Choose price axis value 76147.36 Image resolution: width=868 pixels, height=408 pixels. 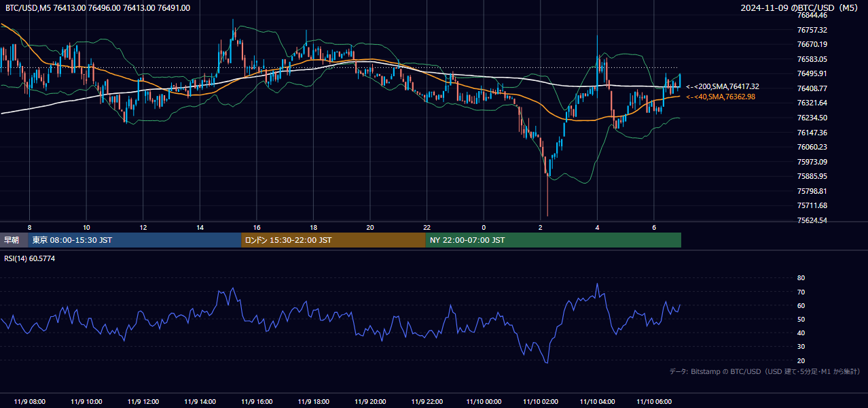point(812,133)
